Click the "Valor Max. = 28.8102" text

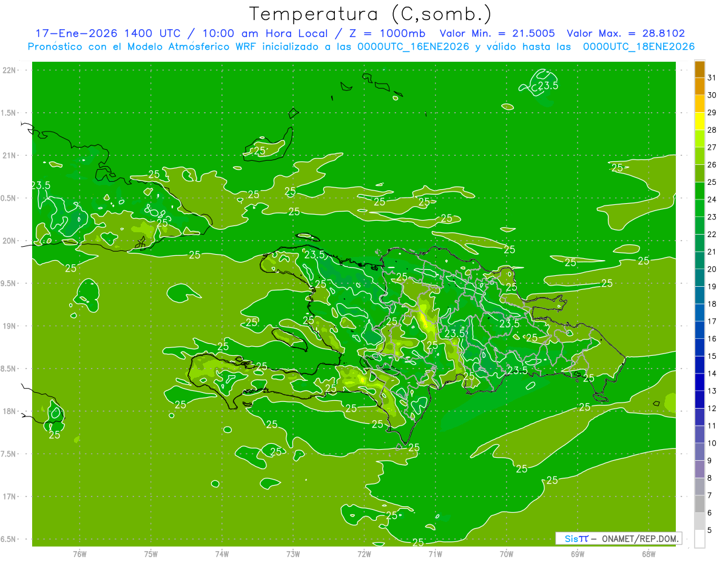pyautogui.click(x=625, y=33)
